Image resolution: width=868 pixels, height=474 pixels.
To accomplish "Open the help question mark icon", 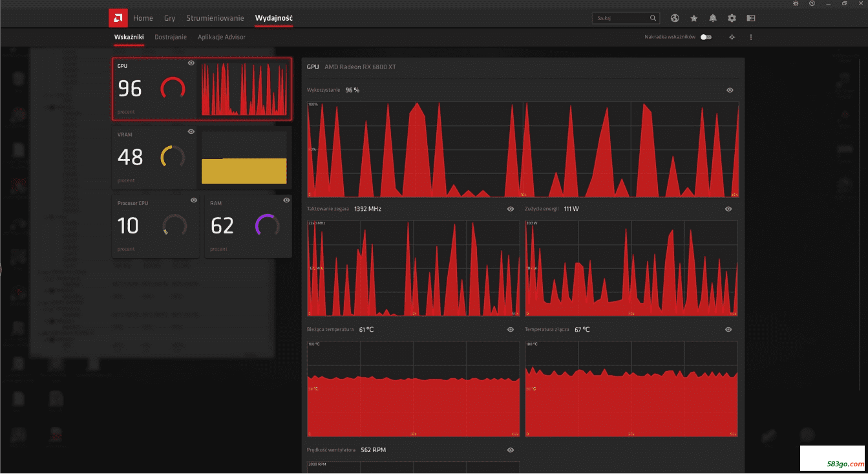I will 812,3.
